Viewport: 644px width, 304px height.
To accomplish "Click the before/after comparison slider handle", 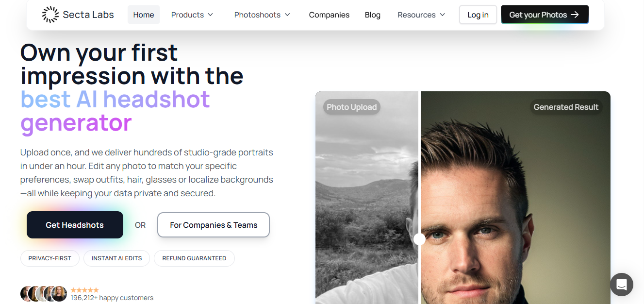I will coord(420,239).
